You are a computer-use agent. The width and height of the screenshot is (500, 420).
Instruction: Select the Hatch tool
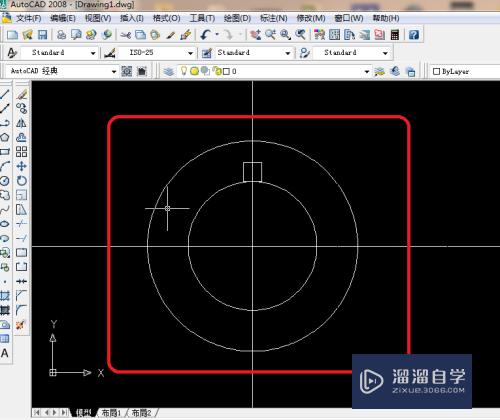click(x=5, y=296)
